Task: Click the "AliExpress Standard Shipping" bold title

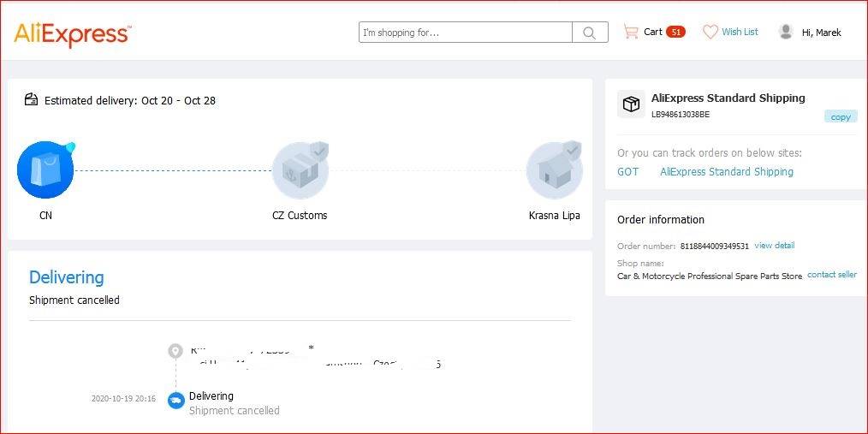Action: click(x=728, y=98)
